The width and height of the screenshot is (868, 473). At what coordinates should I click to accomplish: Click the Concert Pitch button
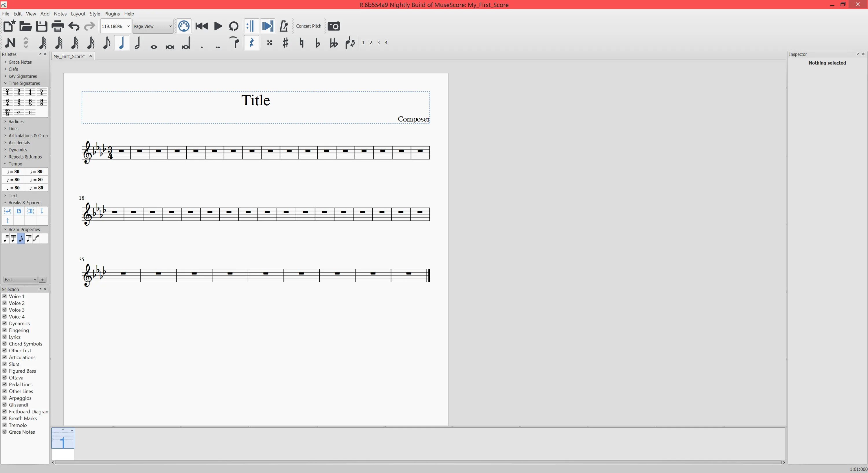tap(308, 26)
